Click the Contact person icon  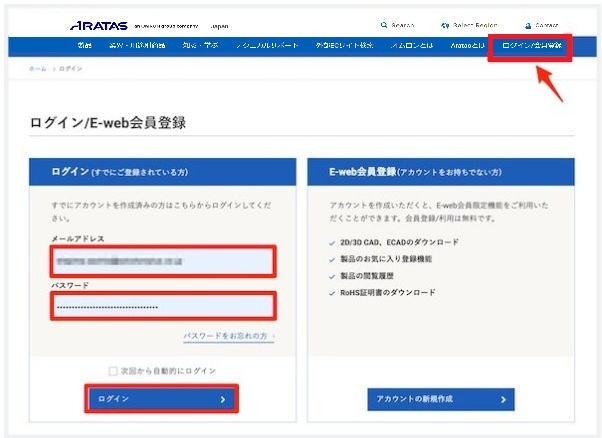click(528, 26)
